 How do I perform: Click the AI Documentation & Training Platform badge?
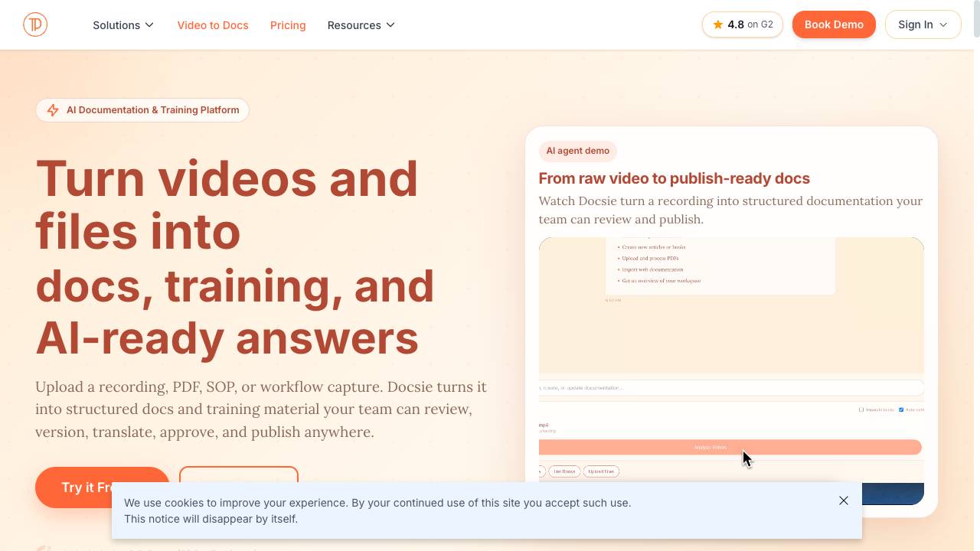(x=142, y=110)
